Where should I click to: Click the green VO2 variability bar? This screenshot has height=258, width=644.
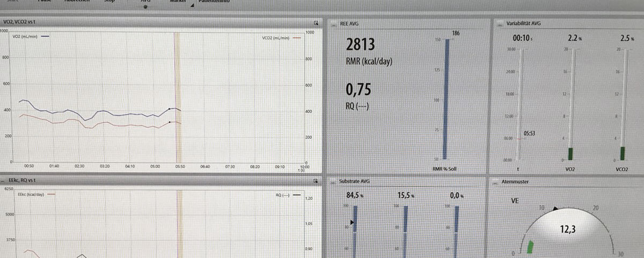[x=570, y=154]
